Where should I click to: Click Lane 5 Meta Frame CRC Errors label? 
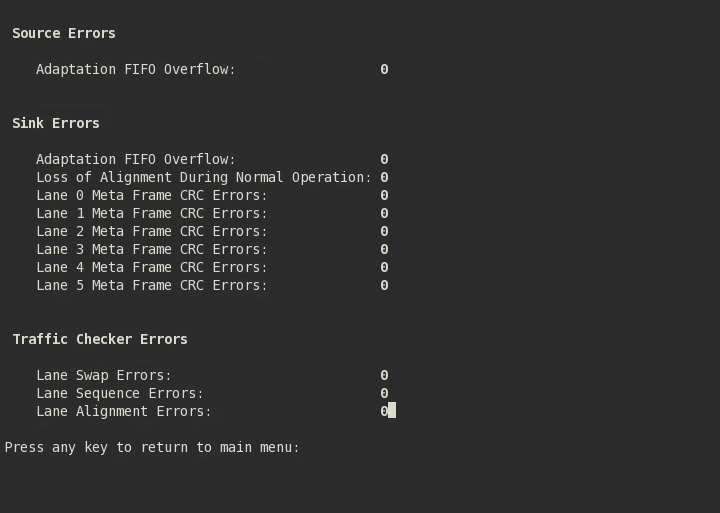click(x=152, y=285)
